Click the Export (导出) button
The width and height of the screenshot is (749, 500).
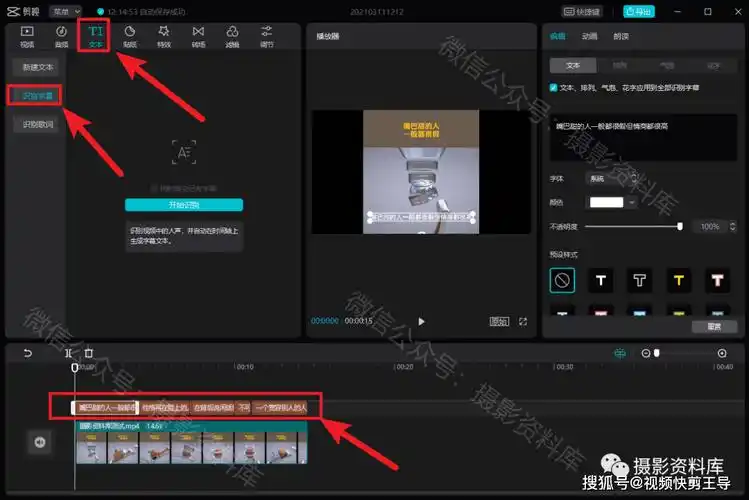[x=639, y=11]
